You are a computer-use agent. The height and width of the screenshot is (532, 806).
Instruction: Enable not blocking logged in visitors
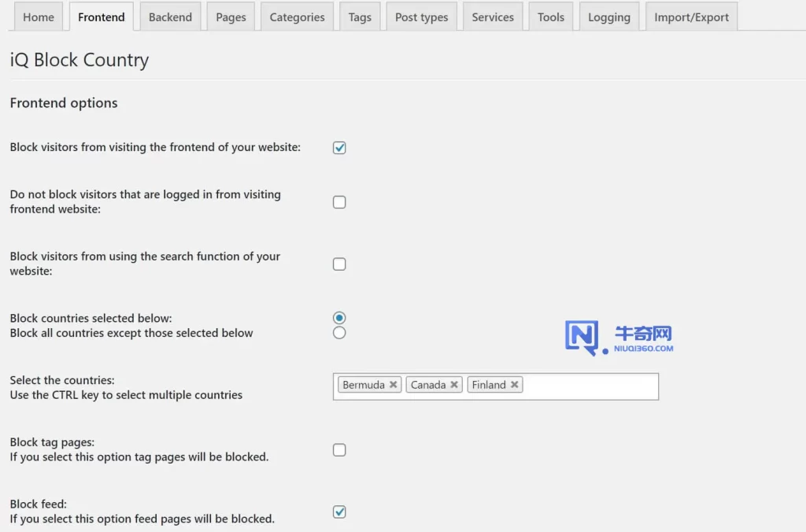[339, 201]
